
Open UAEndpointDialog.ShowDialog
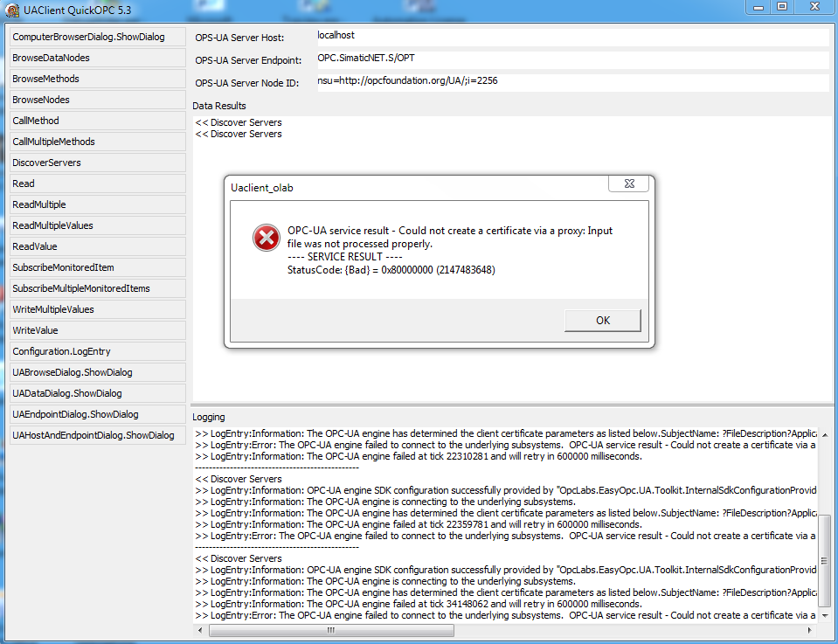point(98,414)
